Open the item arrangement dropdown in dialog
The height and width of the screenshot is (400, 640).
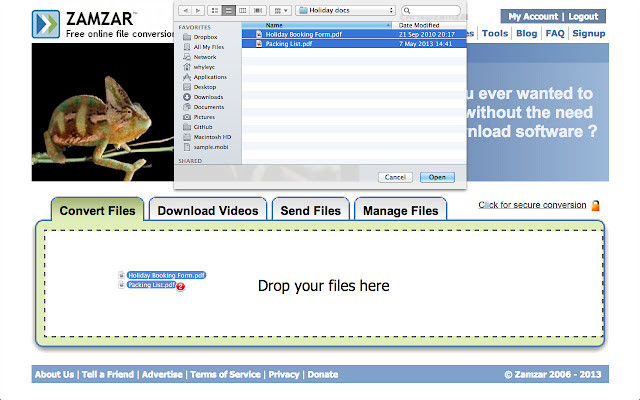tap(279, 9)
